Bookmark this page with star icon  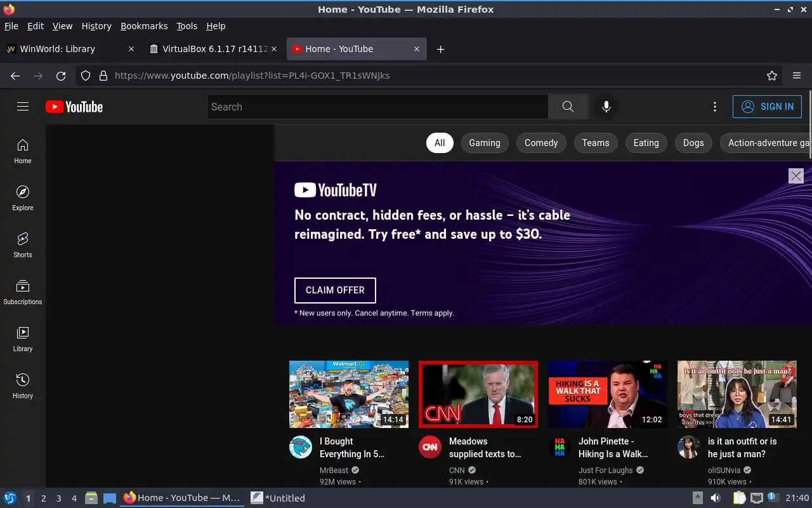pos(772,76)
